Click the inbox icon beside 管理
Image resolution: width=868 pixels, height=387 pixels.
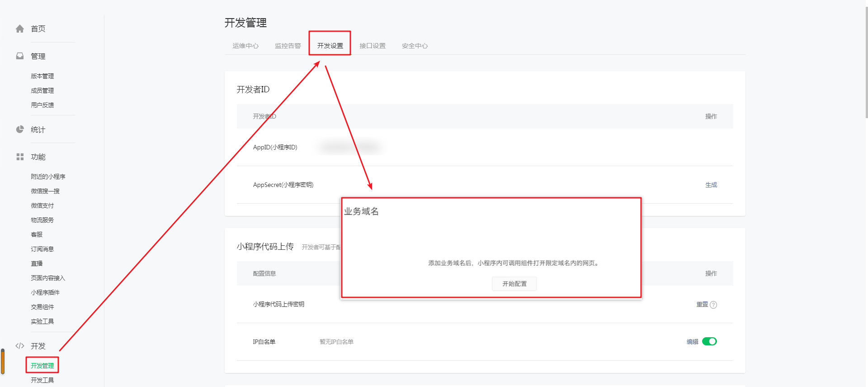pyautogui.click(x=20, y=56)
